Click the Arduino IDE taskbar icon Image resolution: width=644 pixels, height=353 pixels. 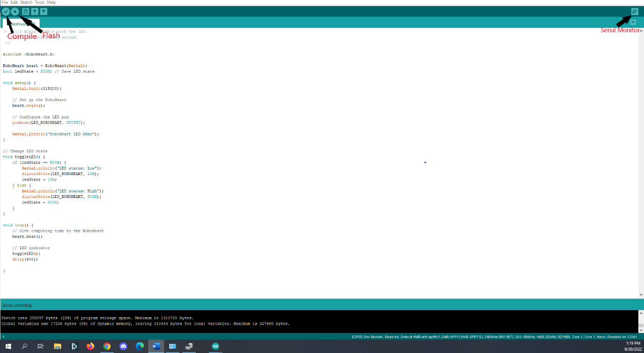click(215, 346)
